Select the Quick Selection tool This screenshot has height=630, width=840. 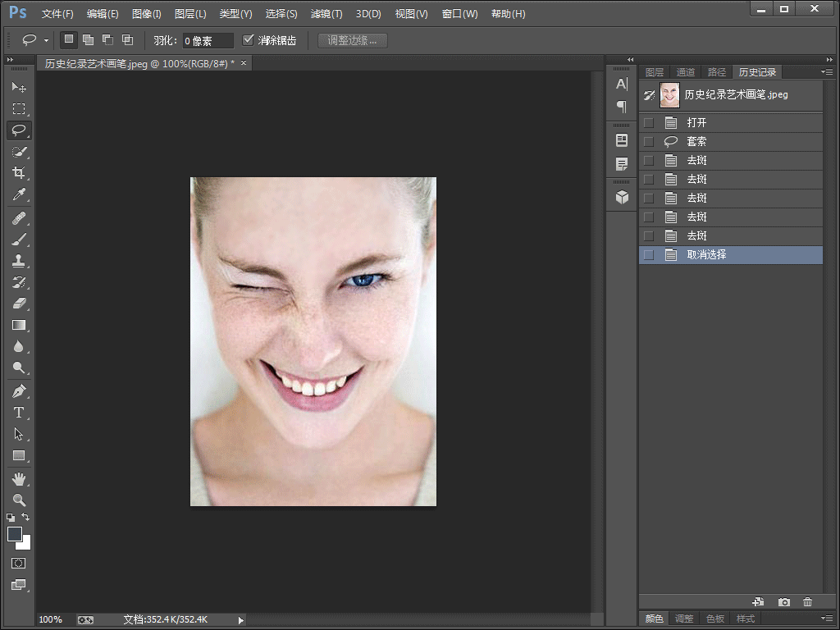coord(19,152)
